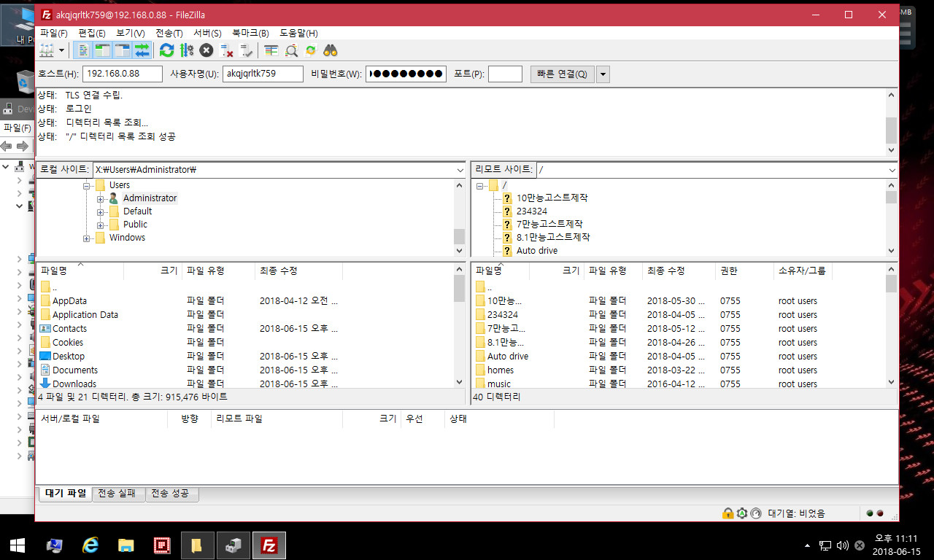Viewport: 934px width, 560px height.
Task: Click the message log vertical scrollbar
Action: click(x=891, y=122)
